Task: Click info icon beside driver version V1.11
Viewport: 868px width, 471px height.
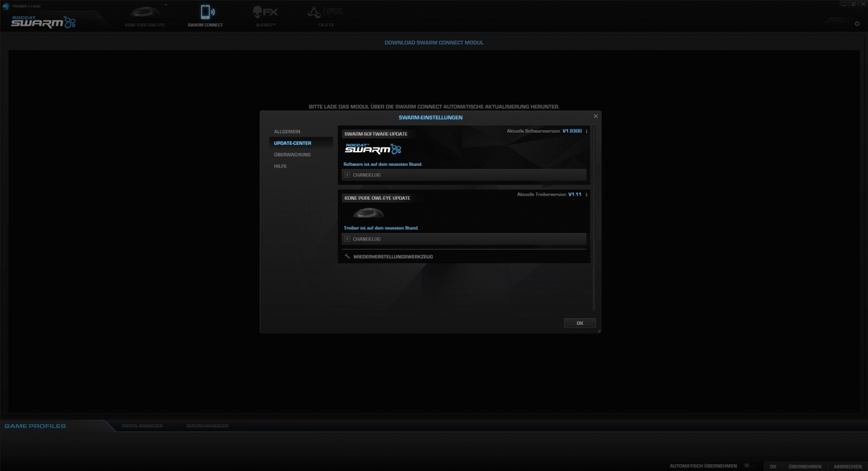Action: tap(586, 195)
